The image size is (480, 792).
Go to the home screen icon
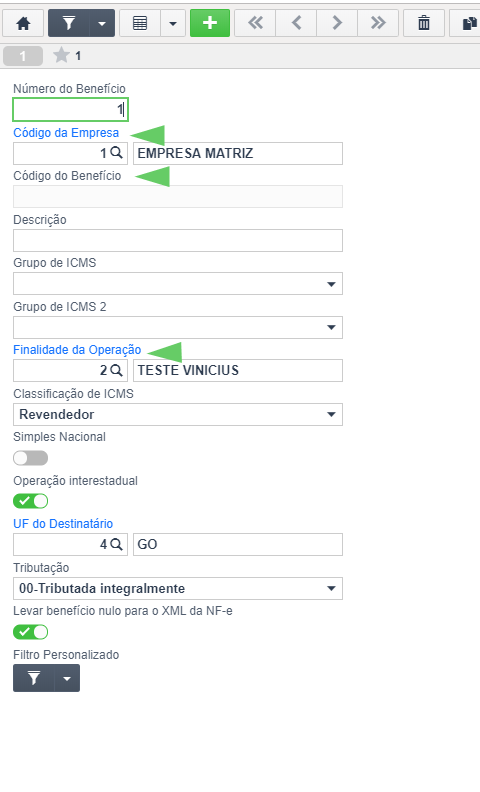coord(23,23)
